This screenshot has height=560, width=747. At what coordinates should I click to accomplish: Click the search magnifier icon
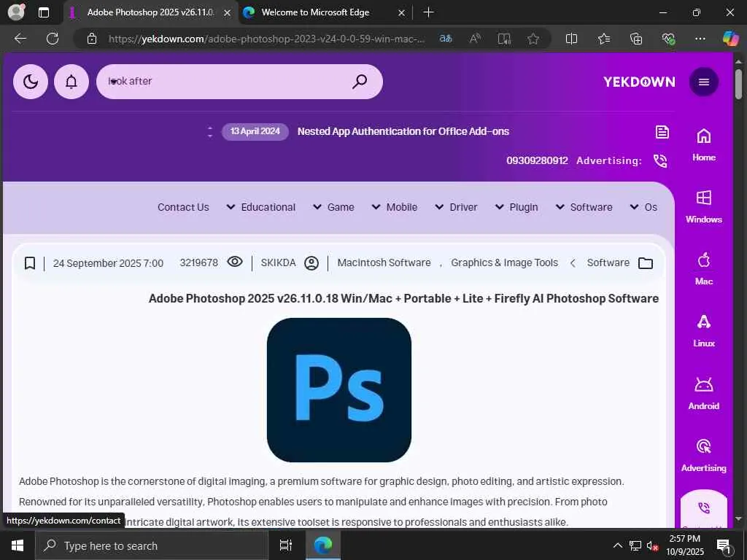(360, 82)
